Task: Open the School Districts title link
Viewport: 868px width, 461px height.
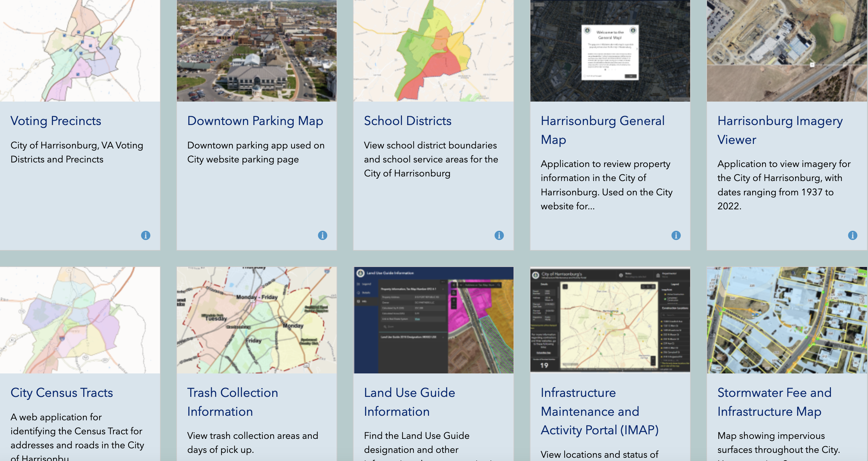Action: point(408,121)
